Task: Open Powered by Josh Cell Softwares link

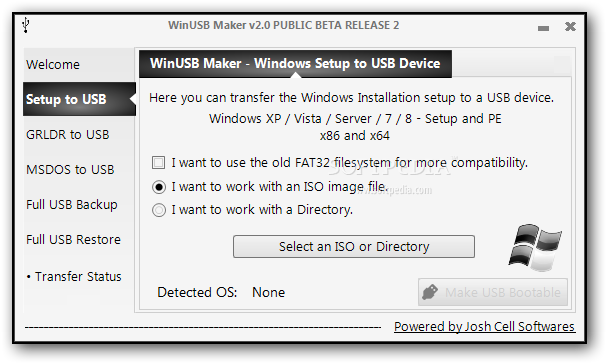Action: pyautogui.click(x=484, y=326)
